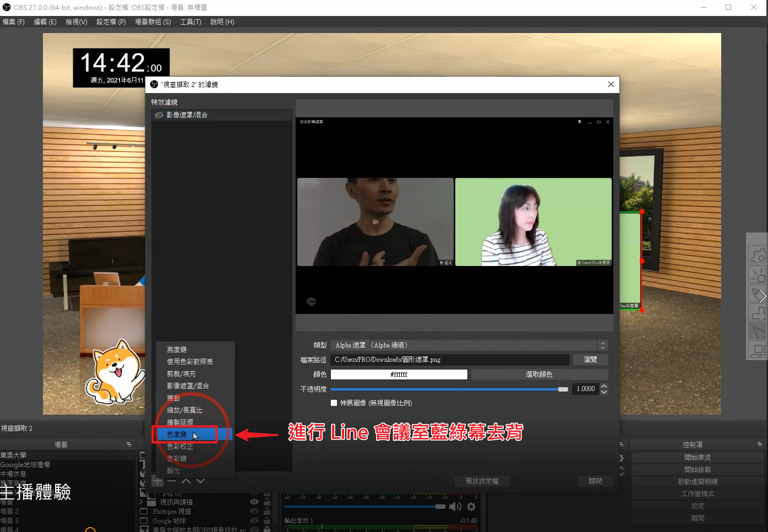This screenshot has height=532, width=768.
Task: Select 色度鍵 from the filter list
Action: pos(176,434)
